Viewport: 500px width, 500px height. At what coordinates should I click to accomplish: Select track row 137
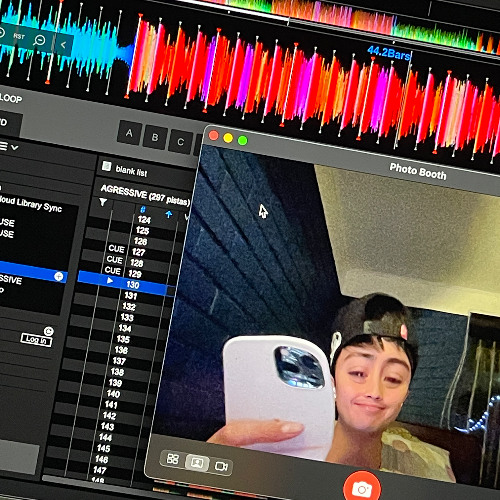coord(119,361)
